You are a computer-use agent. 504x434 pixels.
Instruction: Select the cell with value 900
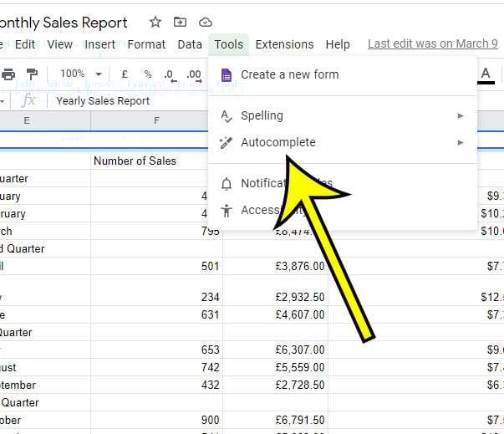[156, 420]
